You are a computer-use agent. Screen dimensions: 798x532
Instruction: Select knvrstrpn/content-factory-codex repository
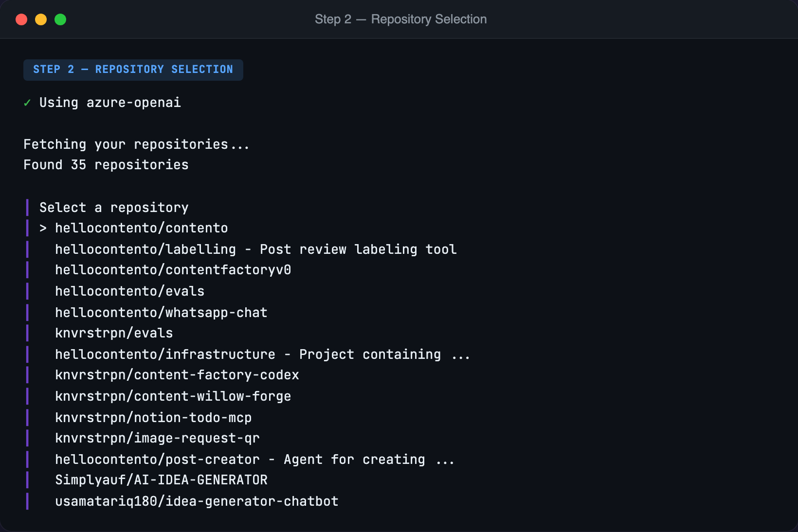click(177, 375)
